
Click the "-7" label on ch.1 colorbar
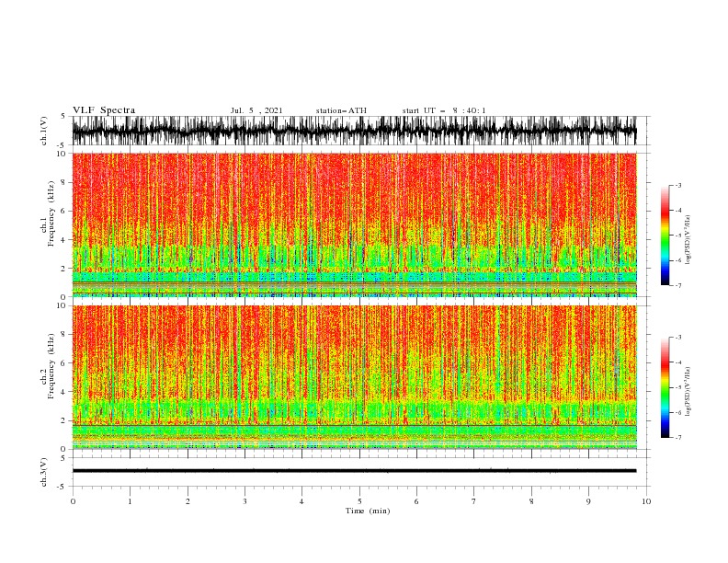point(677,285)
